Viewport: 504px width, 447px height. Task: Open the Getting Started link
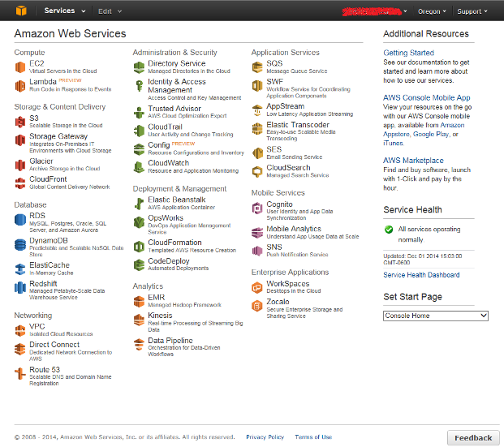click(x=408, y=53)
